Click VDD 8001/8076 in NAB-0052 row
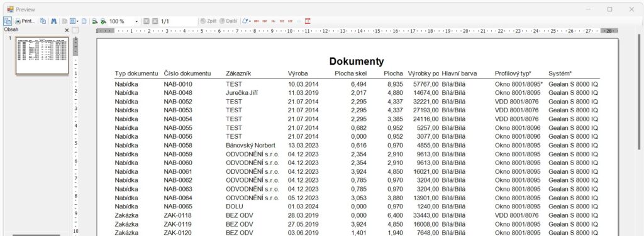Image resolution: width=644 pixels, height=236 pixels. [516, 101]
